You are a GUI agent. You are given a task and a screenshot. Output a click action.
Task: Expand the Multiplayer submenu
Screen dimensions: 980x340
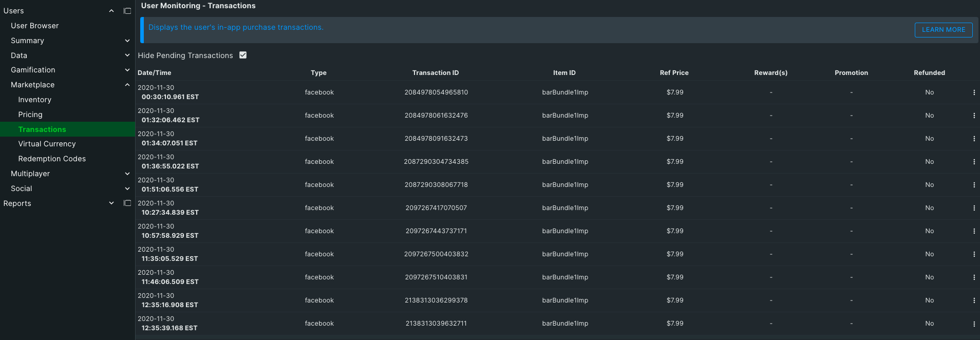[x=127, y=174]
